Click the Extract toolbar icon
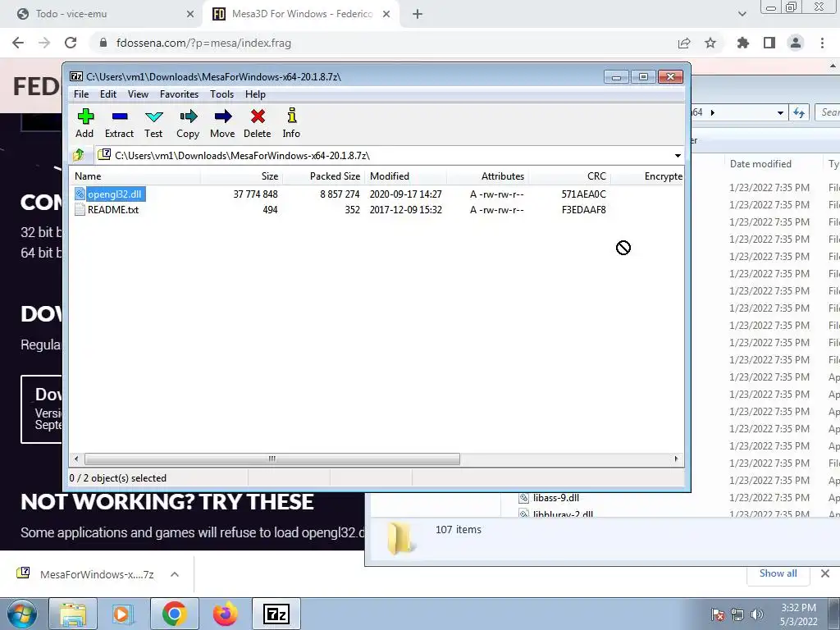 point(119,124)
